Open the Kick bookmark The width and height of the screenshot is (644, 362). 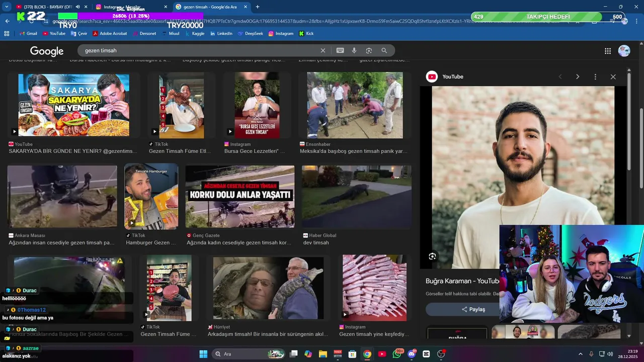[306, 34]
